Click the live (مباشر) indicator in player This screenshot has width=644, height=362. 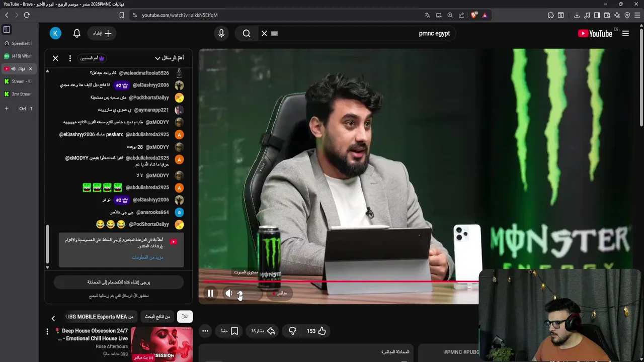click(x=280, y=293)
